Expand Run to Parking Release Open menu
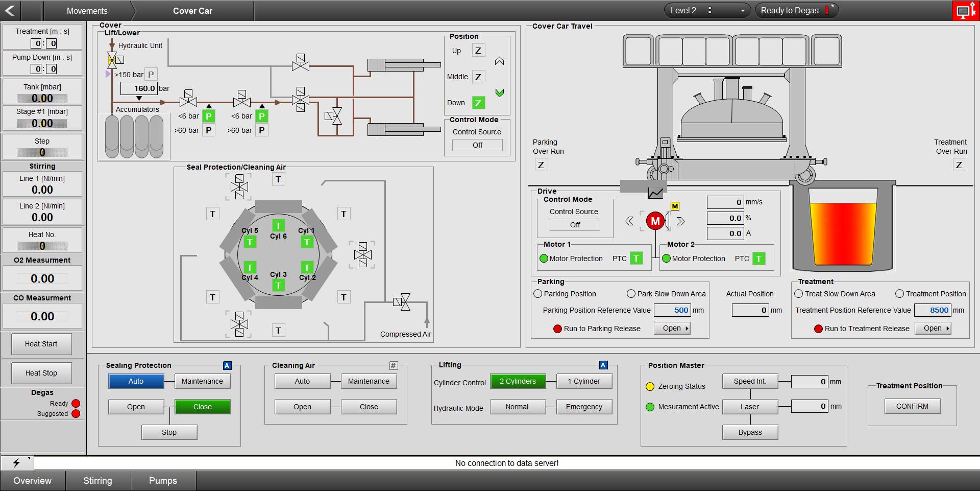The image size is (980, 491). pos(672,329)
